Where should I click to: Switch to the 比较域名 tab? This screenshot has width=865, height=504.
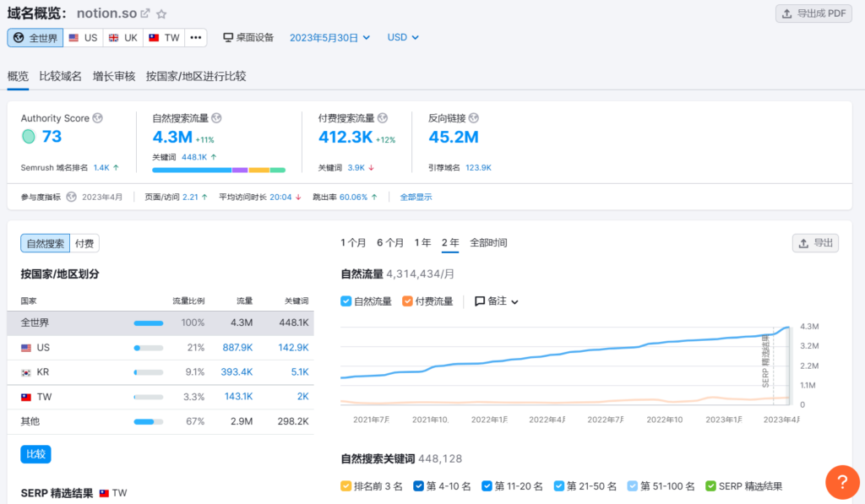click(x=60, y=76)
